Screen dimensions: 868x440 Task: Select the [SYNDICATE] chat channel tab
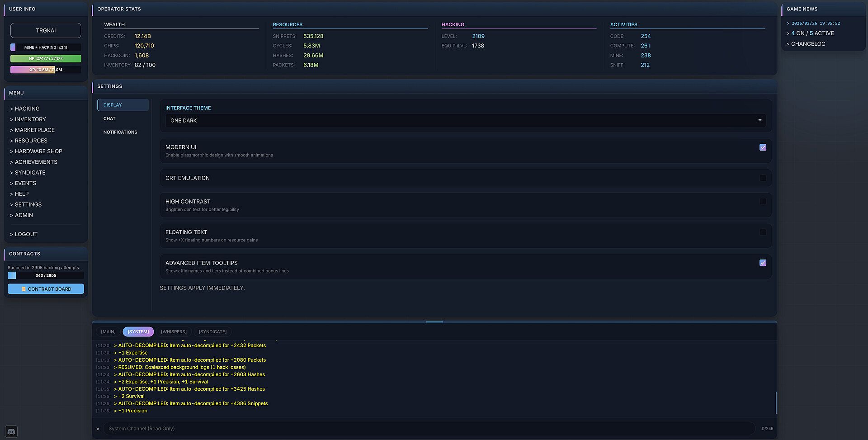212,332
